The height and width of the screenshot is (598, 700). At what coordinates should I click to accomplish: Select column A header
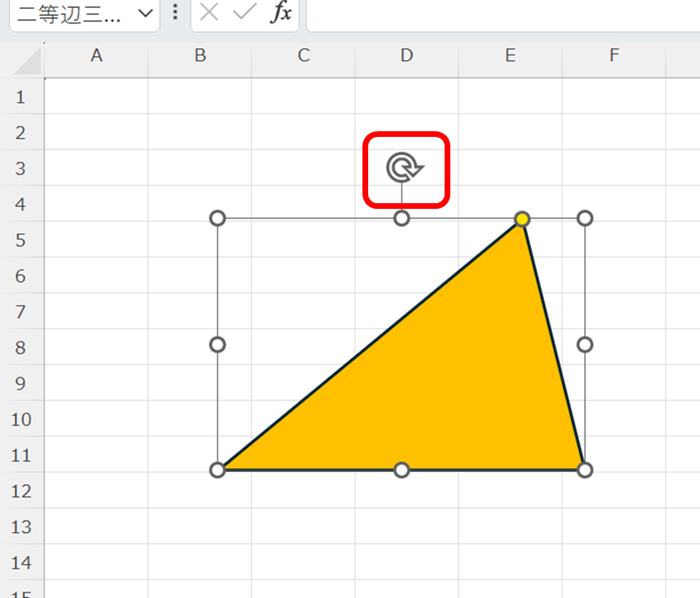click(96, 56)
